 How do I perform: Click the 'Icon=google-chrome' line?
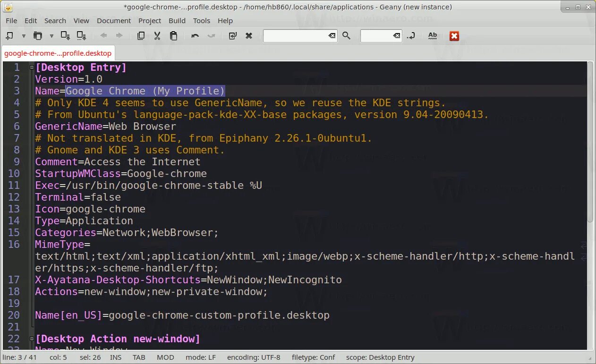(90, 209)
